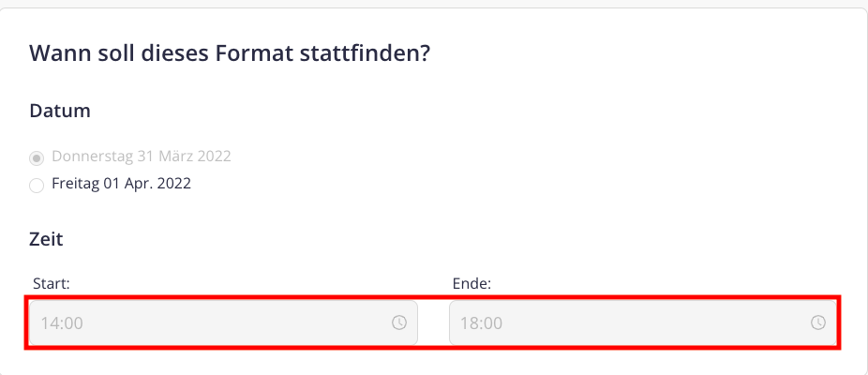Screen dimensions: 868x375
Task: Click the Datum section heading
Action: 60,111
